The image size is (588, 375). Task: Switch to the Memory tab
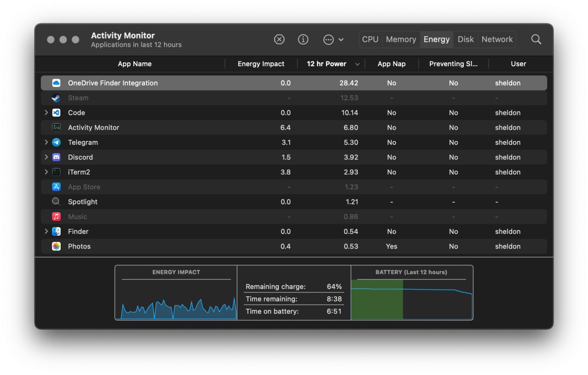[401, 40]
